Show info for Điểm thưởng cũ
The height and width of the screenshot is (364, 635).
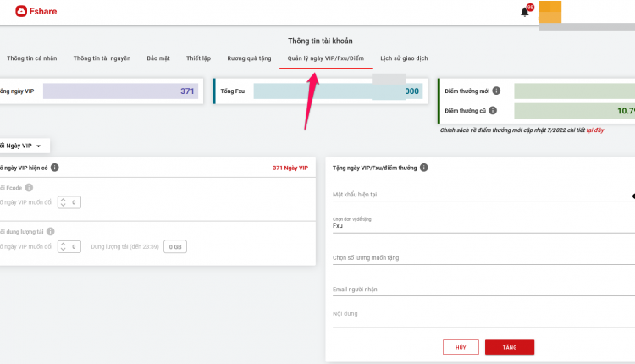(493, 110)
